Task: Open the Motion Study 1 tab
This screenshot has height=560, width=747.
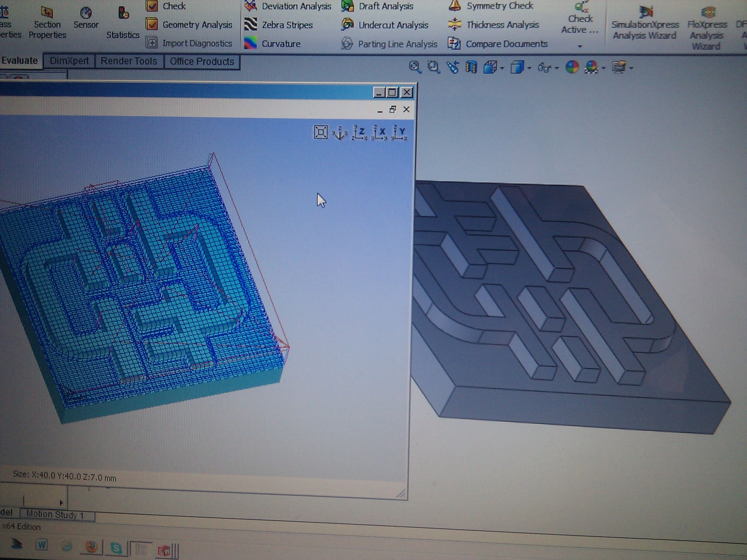Action: tap(55, 515)
